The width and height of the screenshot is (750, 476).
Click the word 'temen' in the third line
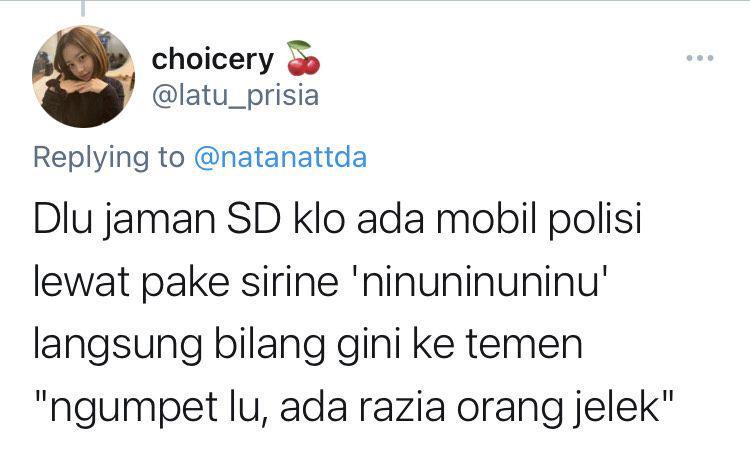pyautogui.click(x=524, y=346)
